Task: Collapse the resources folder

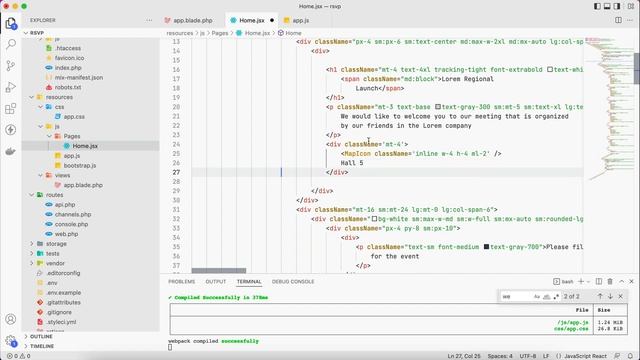Action: [32, 97]
